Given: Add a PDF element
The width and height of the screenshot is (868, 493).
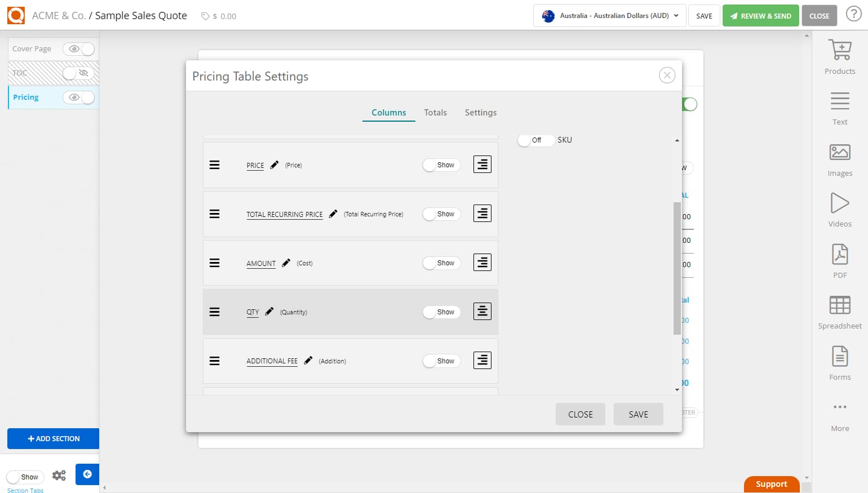Looking at the screenshot, I should [x=839, y=259].
